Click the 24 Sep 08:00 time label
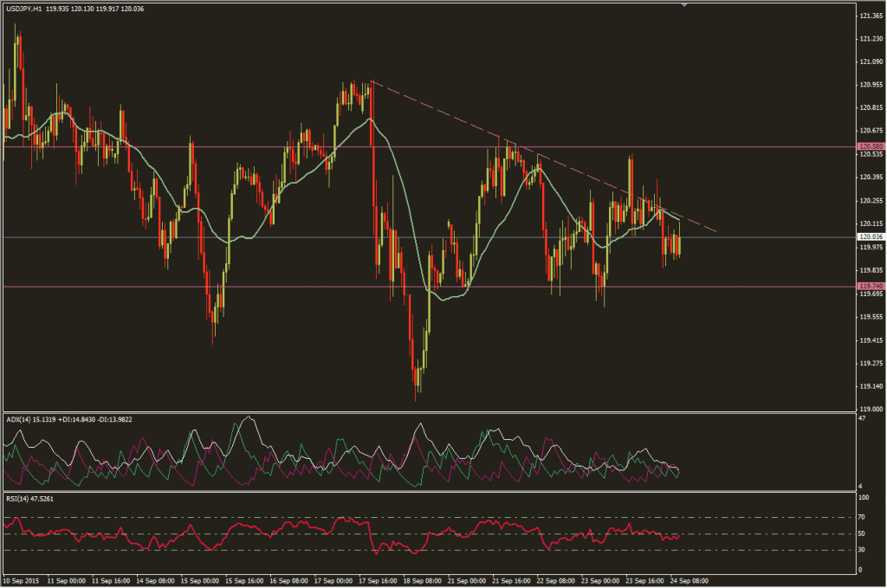 coord(689,581)
